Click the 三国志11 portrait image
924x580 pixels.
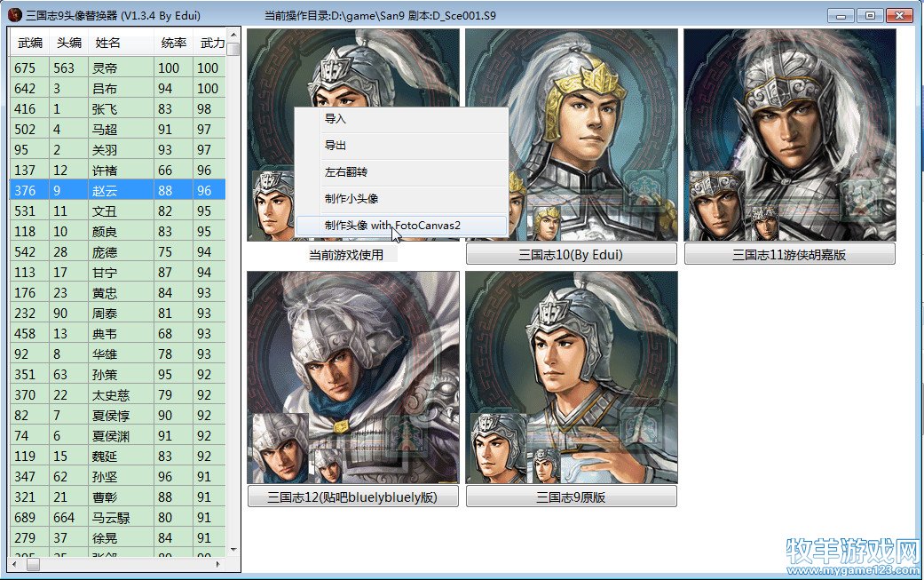click(790, 134)
